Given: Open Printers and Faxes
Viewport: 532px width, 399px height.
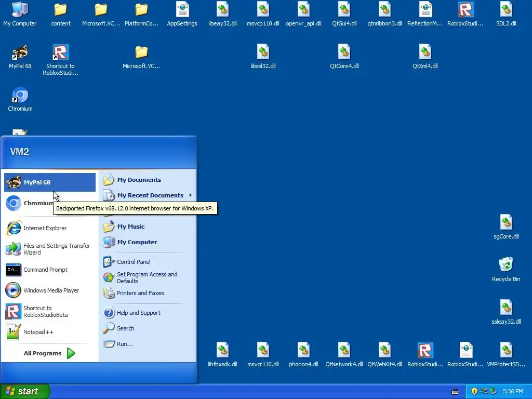Looking at the screenshot, I should 148,293.
